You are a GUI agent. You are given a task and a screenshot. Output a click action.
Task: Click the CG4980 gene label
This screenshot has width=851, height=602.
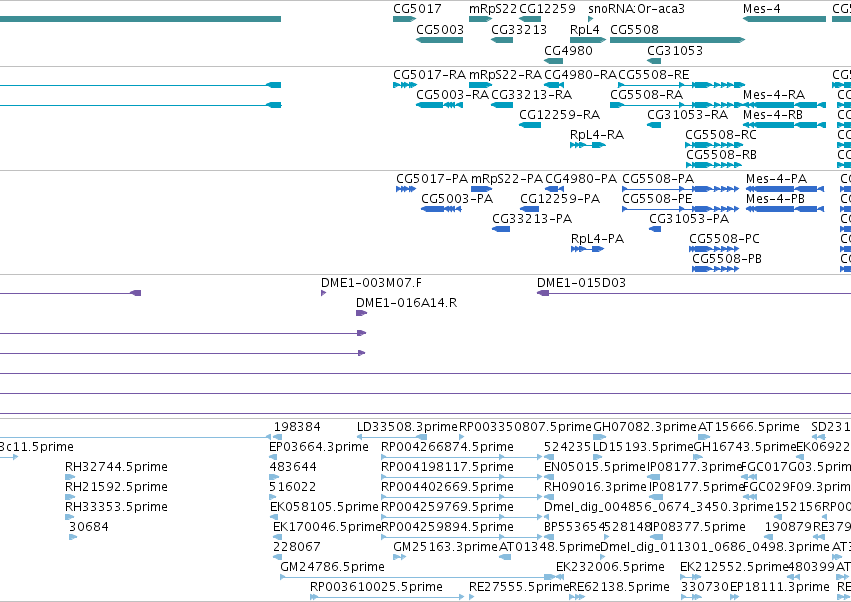(x=568, y=50)
